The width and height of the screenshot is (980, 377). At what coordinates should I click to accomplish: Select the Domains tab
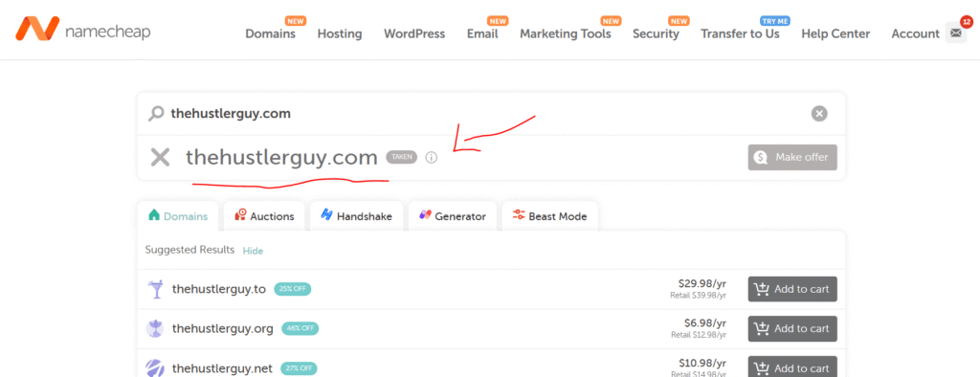[178, 216]
